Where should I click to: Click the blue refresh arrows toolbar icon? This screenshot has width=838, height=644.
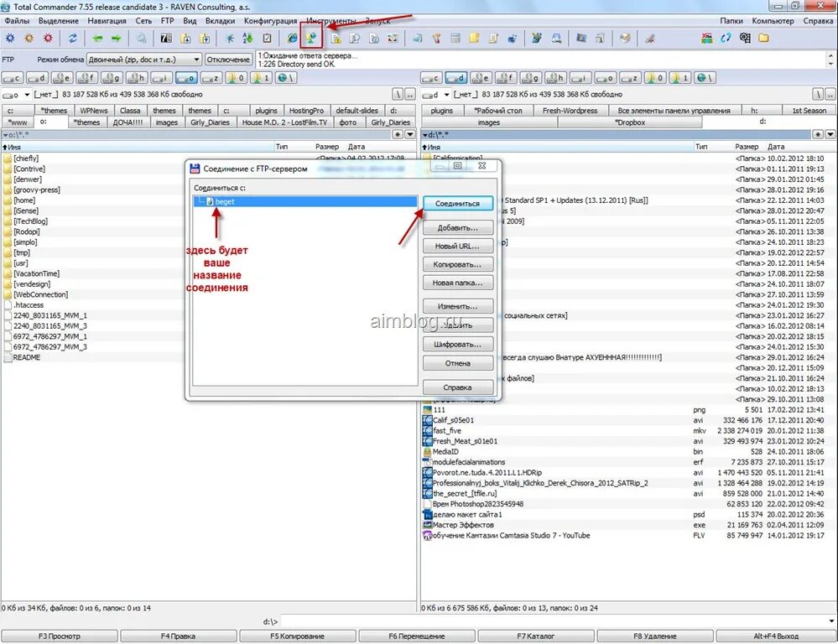[x=72, y=38]
